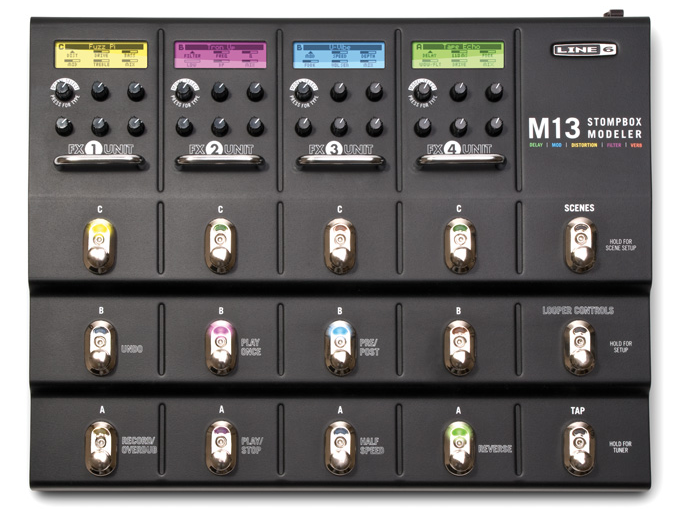Stomp the Looper Controls footswitch
The image size is (674, 509).
(x=579, y=348)
